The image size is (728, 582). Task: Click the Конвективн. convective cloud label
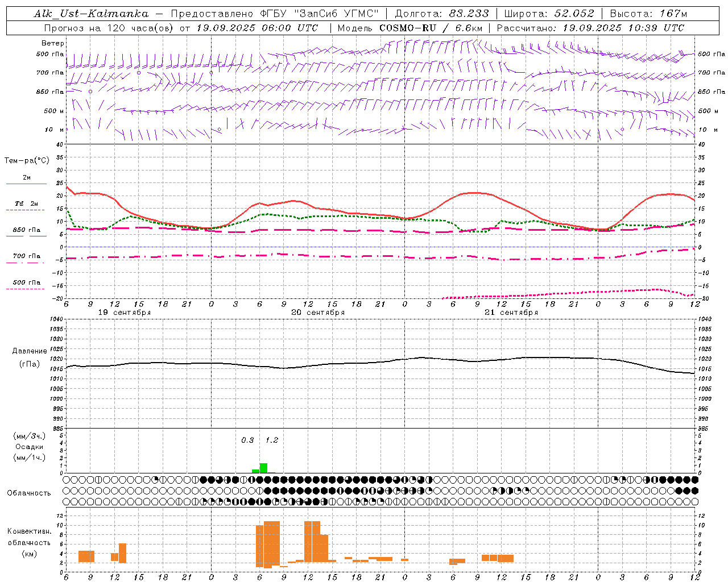point(29,531)
